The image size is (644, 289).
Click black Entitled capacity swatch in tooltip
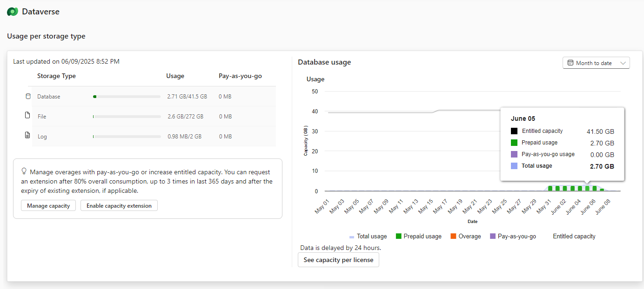tap(514, 131)
